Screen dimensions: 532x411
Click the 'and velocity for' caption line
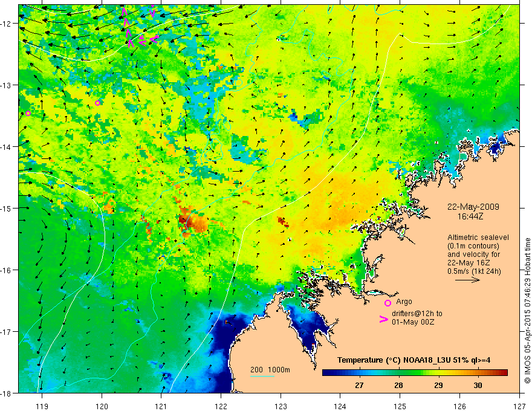pos(473,254)
